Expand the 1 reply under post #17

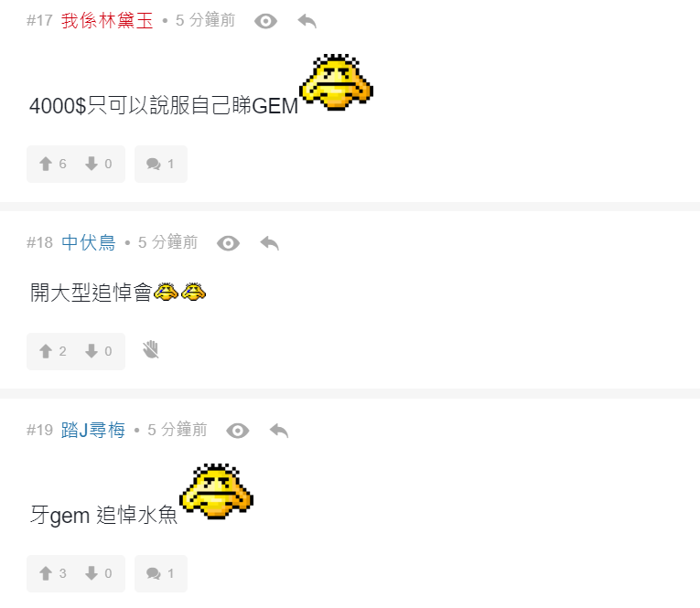click(161, 164)
